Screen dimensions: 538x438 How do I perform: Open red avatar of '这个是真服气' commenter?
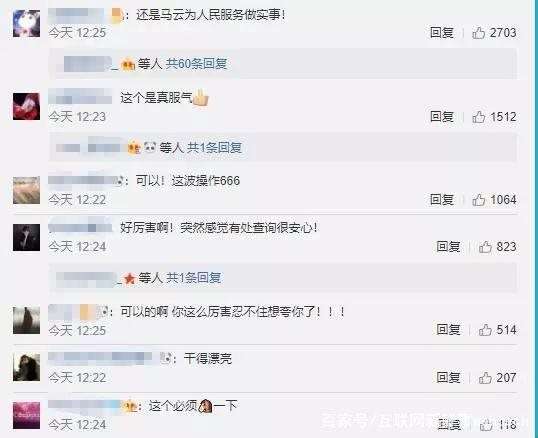[26, 106]
